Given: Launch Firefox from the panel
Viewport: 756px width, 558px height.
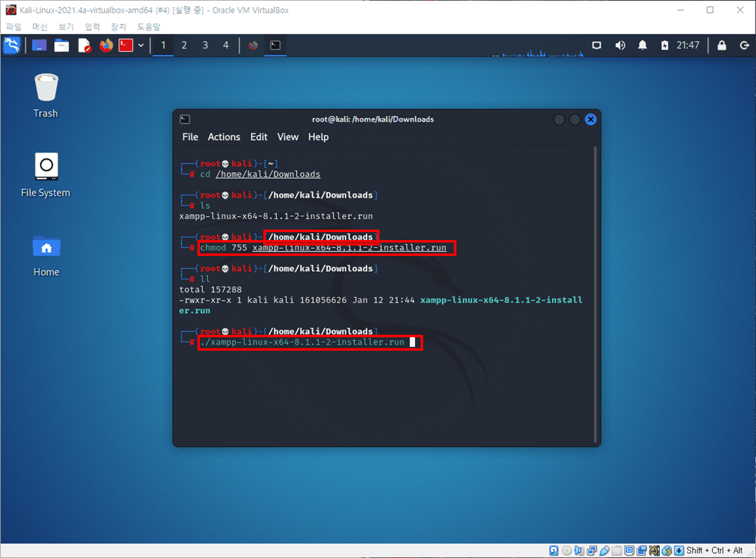Looking at the screenshot, I should 106,45.
